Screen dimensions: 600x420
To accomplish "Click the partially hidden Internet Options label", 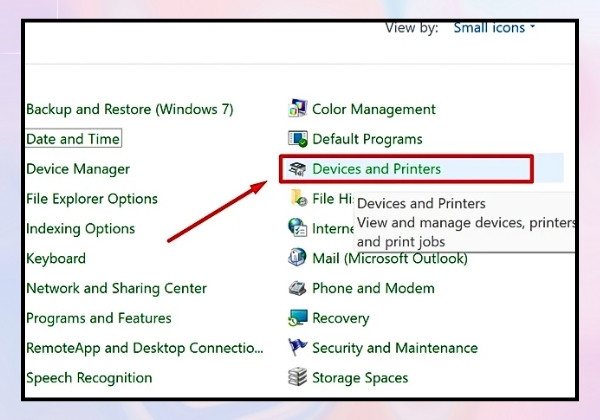I will pos(333,228).
